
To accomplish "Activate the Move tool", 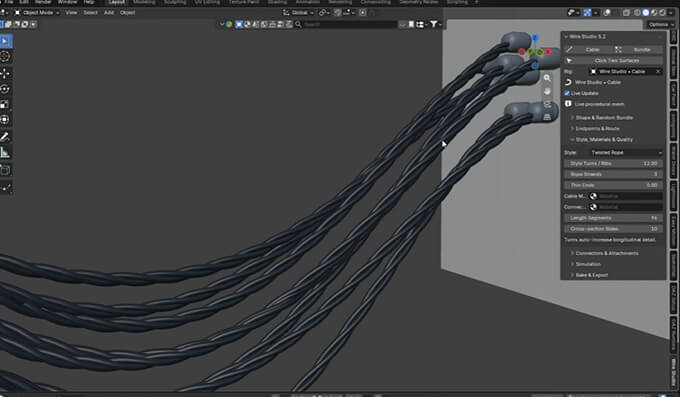I will point(5,73).
